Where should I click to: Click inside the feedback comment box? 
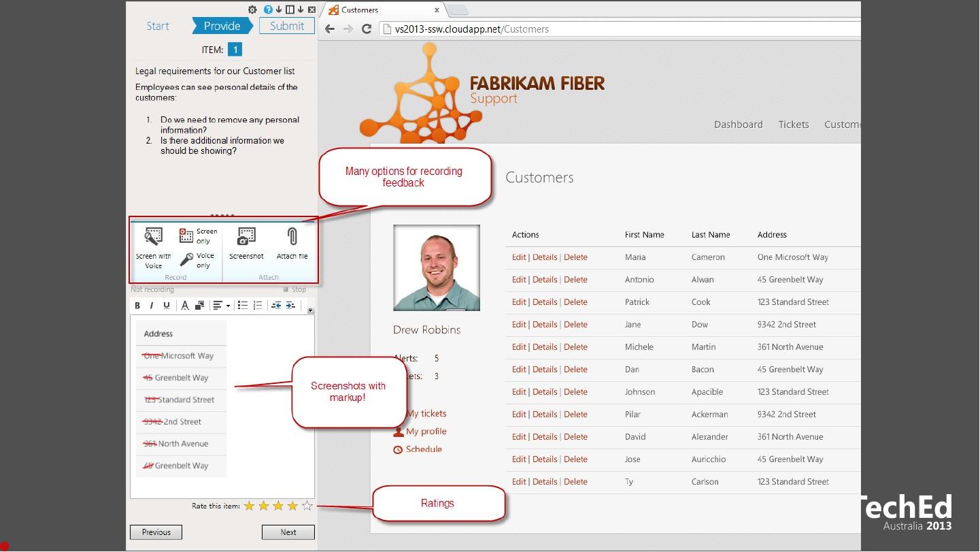[x=222, y=406]
